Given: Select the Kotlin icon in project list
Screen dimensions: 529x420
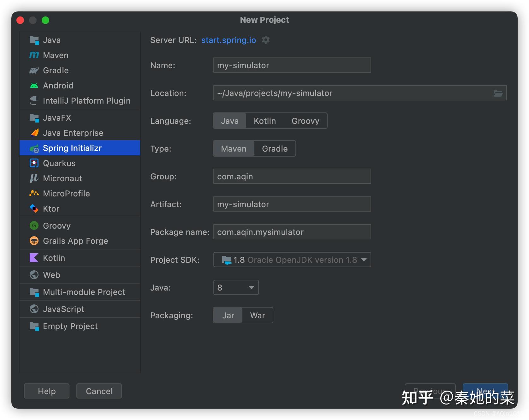Looking at the screenshot, I should 34,258.
